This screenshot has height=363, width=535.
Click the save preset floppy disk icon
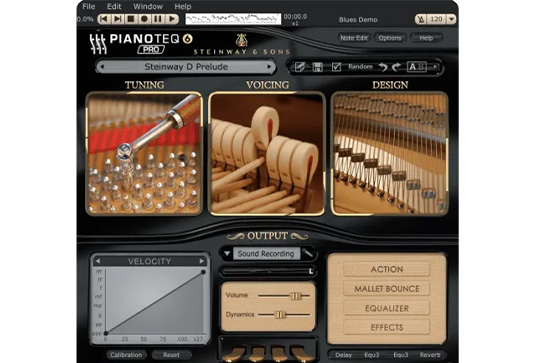[318, 67]
